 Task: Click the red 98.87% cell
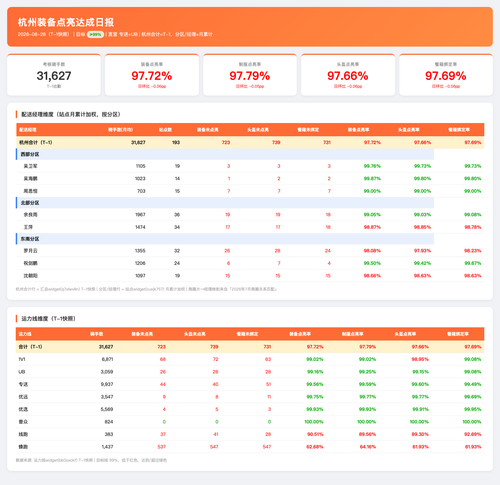click(372, 227)
